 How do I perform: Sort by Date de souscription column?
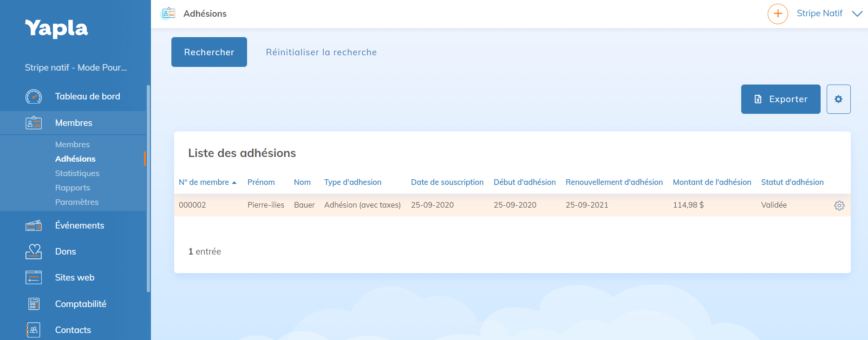447,182
